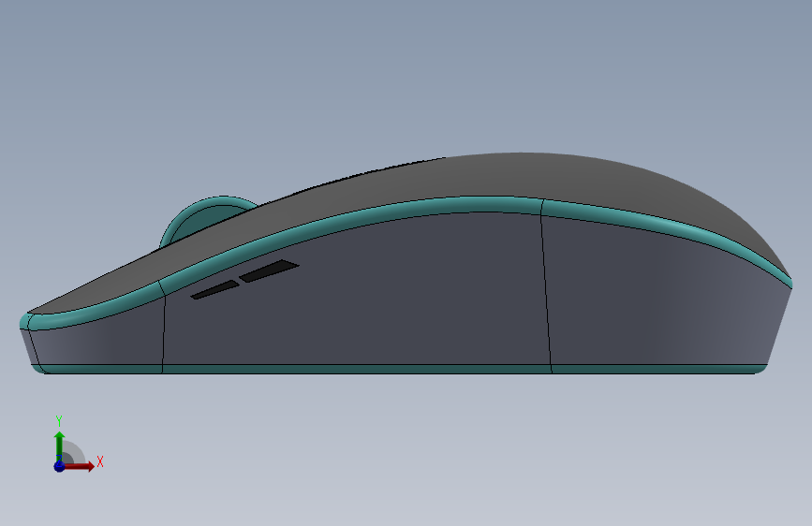Click the green Y axis arrow of the triad

tap(59, 446)
